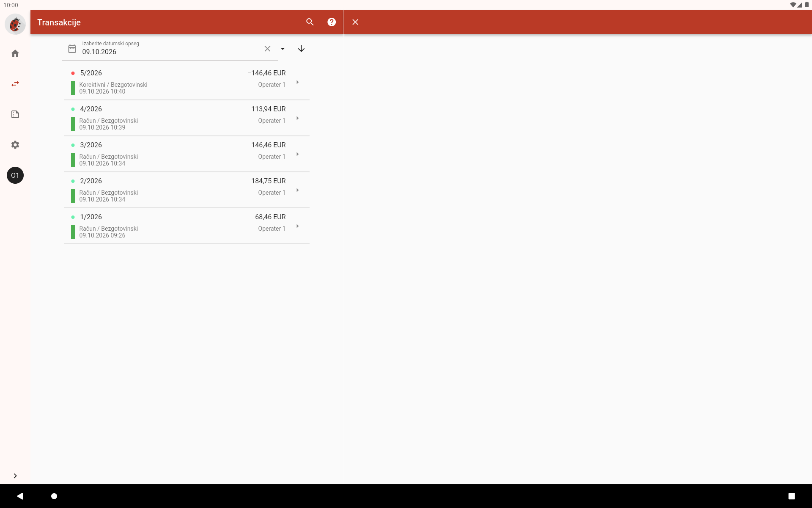Open Settings gear in the sidebar
Screen dimensions: 812x508
(x=15, y=145)
